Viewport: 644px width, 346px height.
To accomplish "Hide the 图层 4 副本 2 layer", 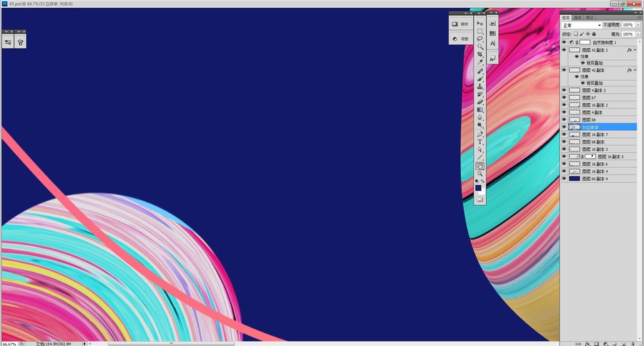I will 564,90.
